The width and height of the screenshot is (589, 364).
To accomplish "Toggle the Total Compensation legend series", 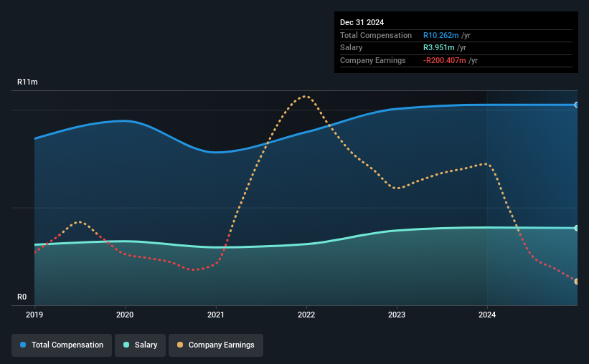I will pos(62,345).
